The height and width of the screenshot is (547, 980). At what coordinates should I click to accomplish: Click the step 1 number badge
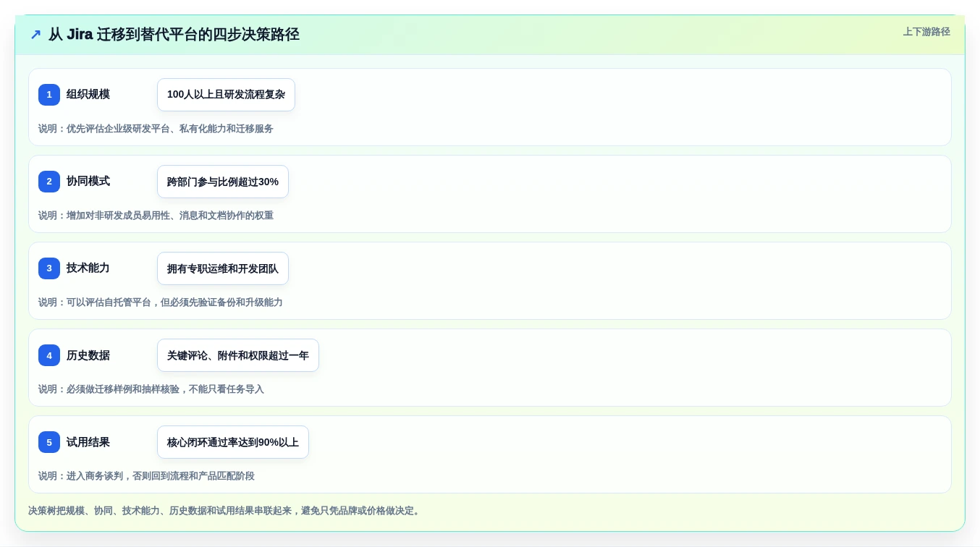(x=49, y=95)
